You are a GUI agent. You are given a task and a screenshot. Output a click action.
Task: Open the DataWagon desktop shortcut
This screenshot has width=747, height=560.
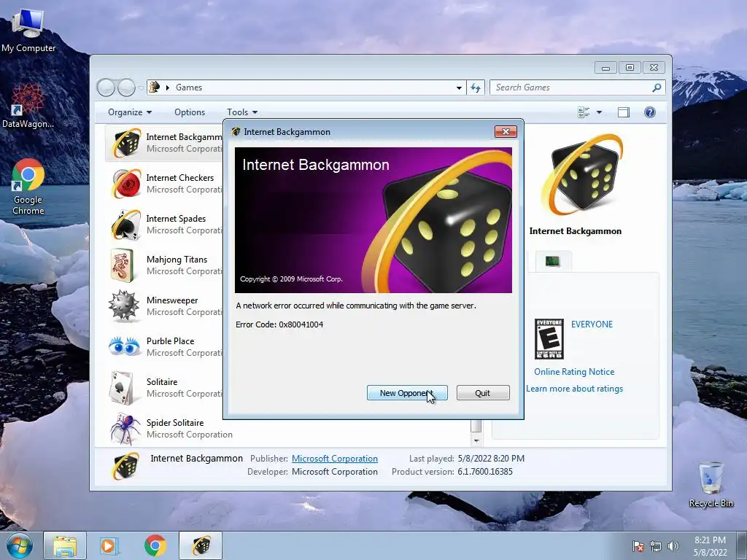coord(28,106)
